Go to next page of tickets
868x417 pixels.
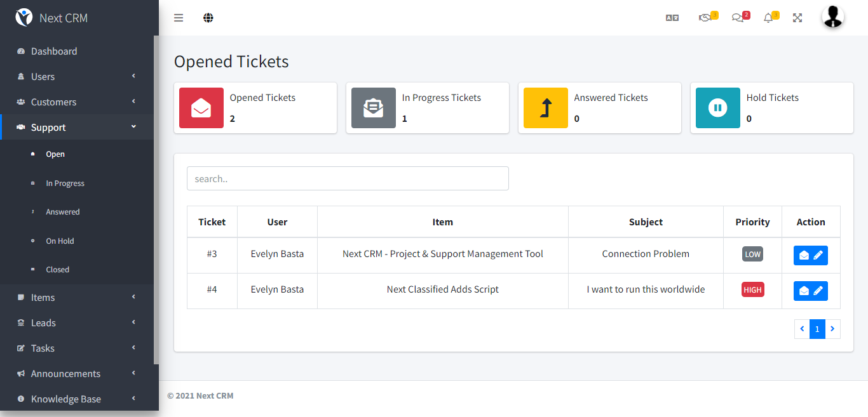coord(832,329)
